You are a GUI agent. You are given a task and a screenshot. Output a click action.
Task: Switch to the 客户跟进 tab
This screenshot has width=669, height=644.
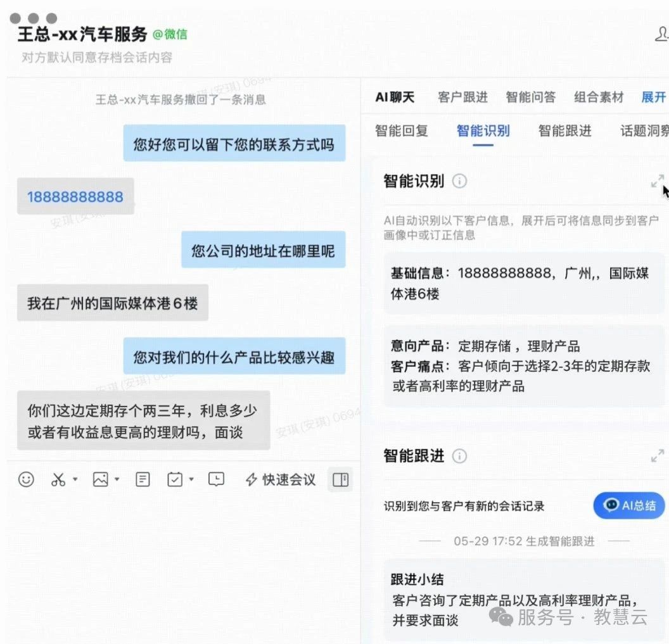point(462,97)
